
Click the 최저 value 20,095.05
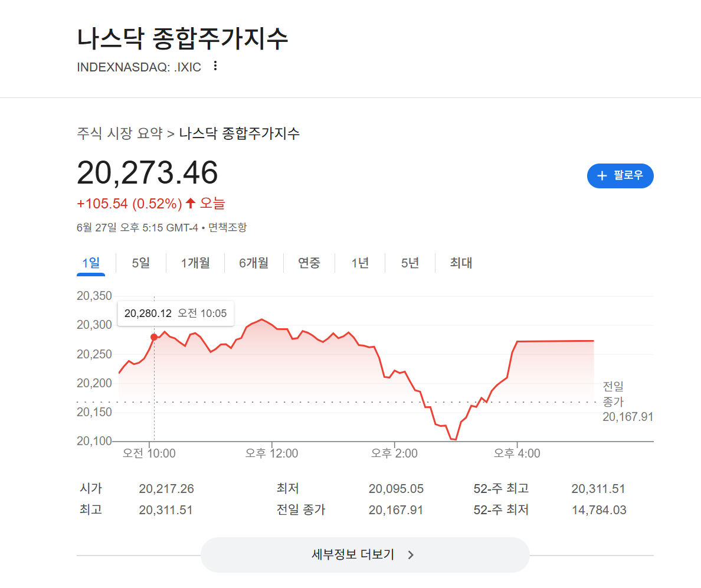tap(396, 489)
